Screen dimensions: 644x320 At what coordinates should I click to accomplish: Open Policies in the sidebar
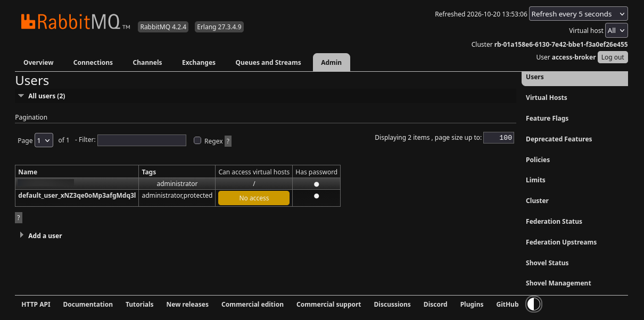(538, 159)
